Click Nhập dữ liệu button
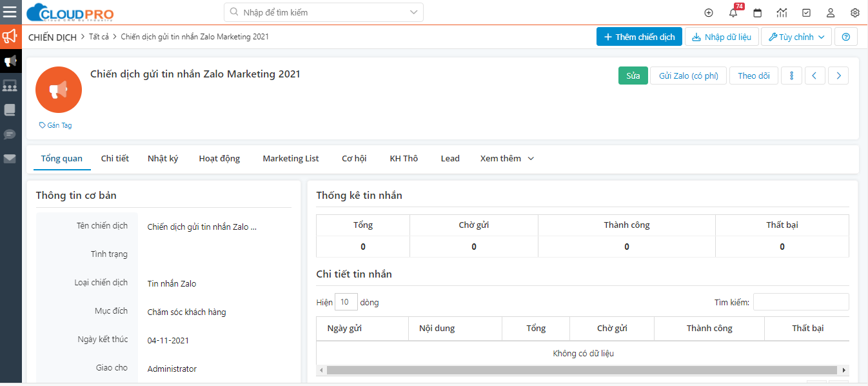The image size is (868, 386). pyautogui.click(x=722, y=37)
